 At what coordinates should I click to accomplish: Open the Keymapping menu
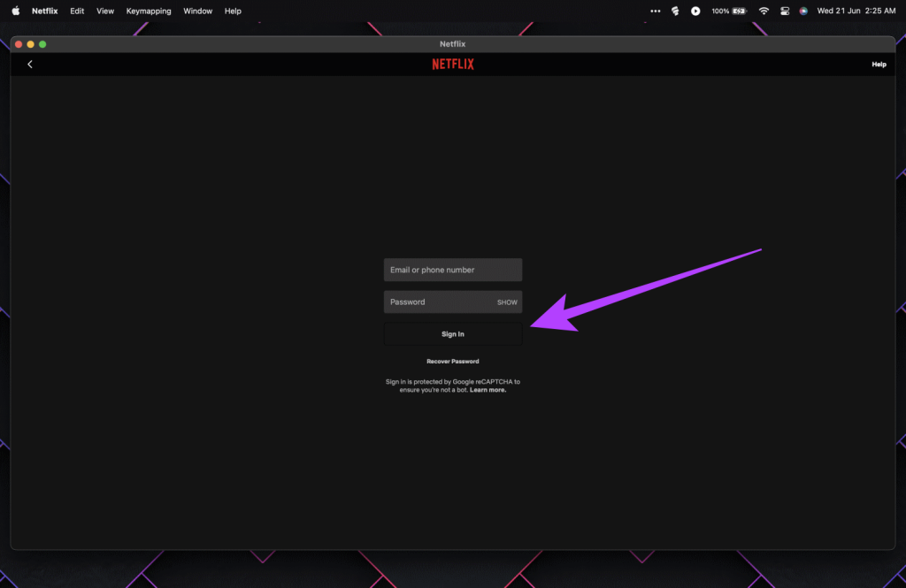tap(149, 11)
